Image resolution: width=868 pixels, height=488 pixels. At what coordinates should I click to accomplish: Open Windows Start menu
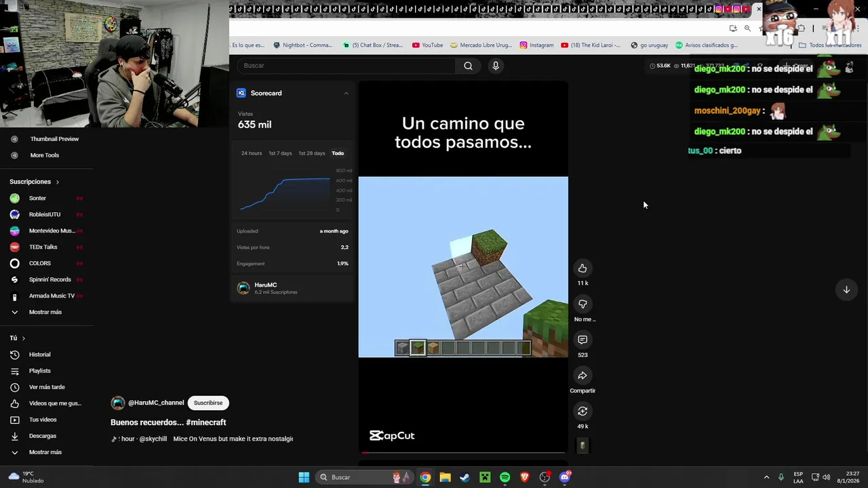click(304, 477)
